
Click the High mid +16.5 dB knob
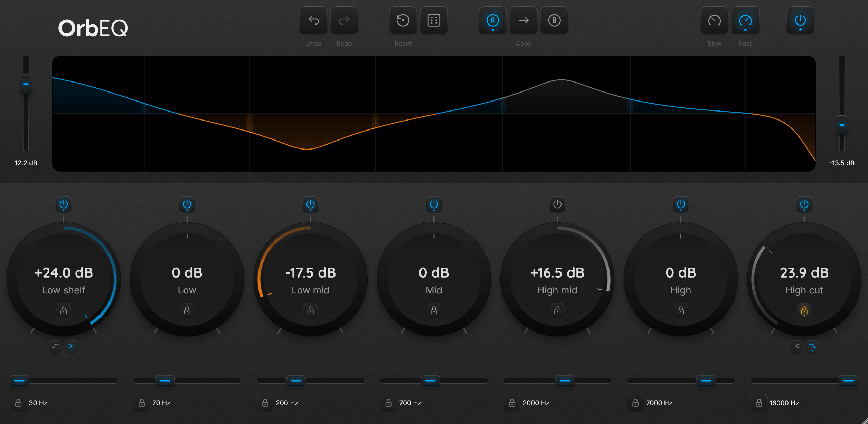coord(557,279)
